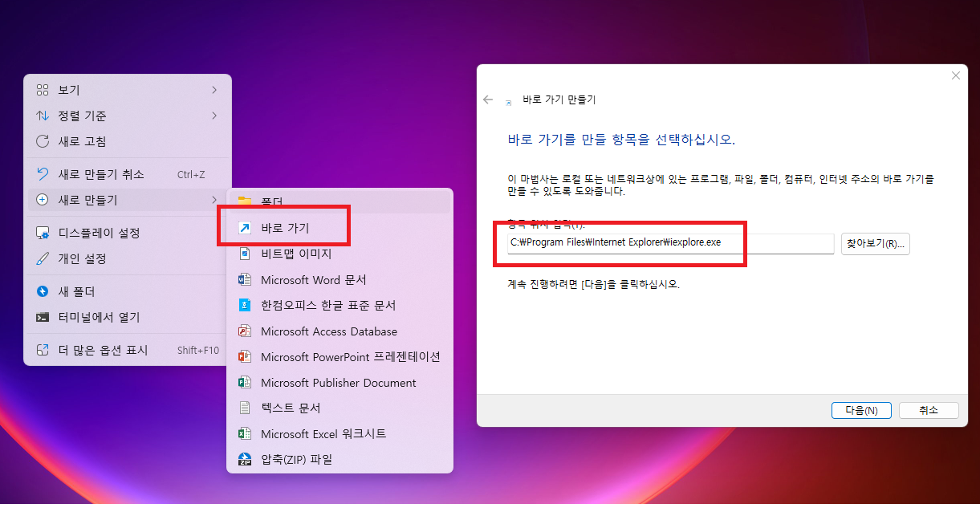The width and height of the screenshot is (980, 520).
Task: Click the PowerPoint presentation icon
Action: tap(245, 356)
